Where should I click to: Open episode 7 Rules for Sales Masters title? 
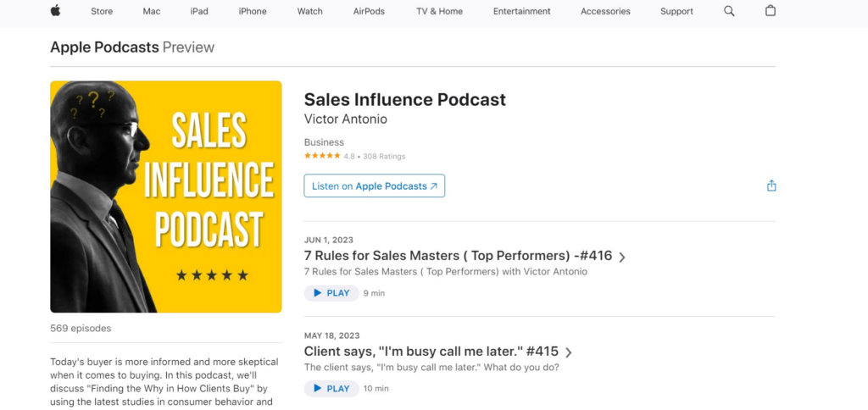[x=458, y=256]
